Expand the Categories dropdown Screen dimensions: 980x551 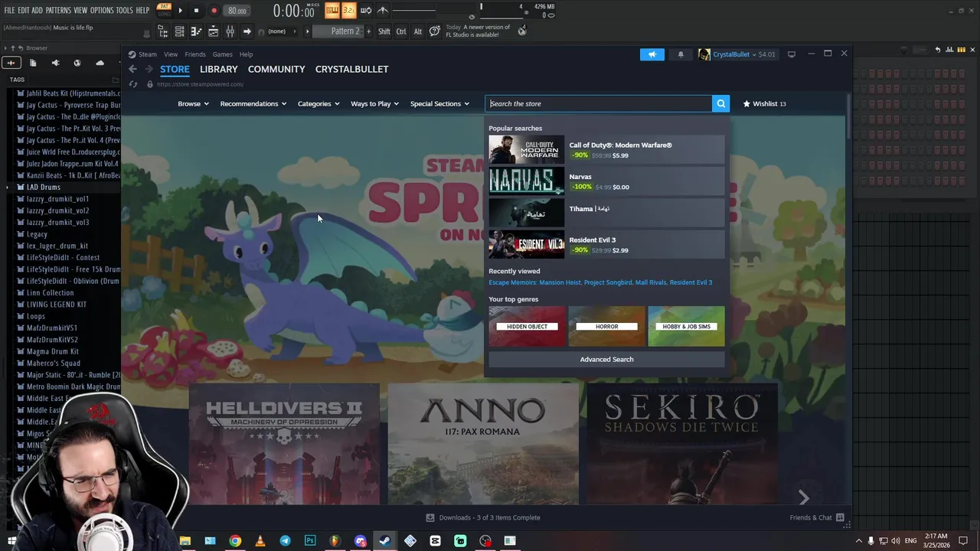tap(318, 103)
